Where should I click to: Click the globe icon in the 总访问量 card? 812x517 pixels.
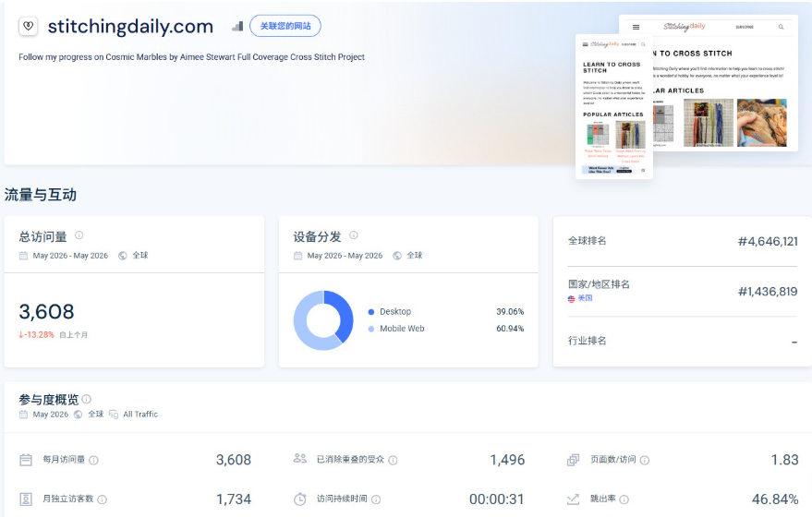[123, 256]
